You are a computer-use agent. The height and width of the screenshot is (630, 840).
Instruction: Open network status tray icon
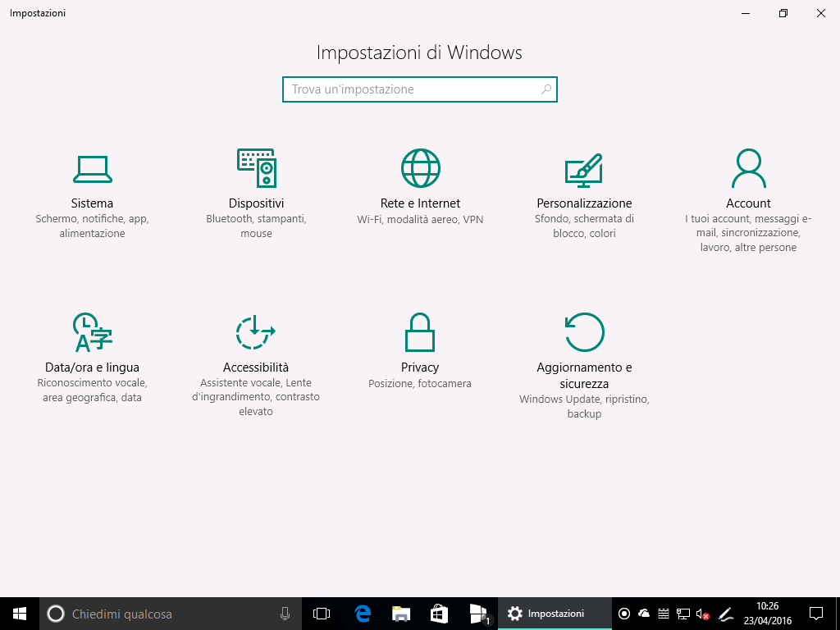point(683,614)
